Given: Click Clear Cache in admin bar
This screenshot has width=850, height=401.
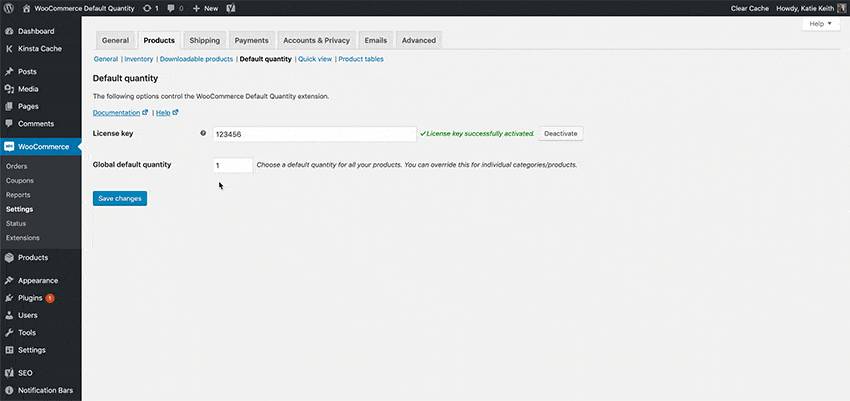Looking at the screenshot, I should pyautogui.click(x=750, y=8).
